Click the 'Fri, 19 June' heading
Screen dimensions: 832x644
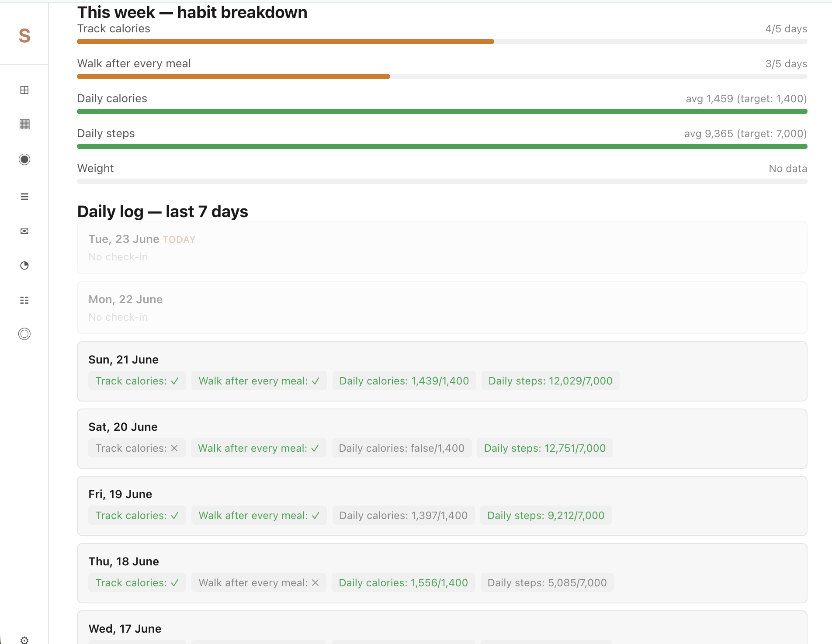120,494
